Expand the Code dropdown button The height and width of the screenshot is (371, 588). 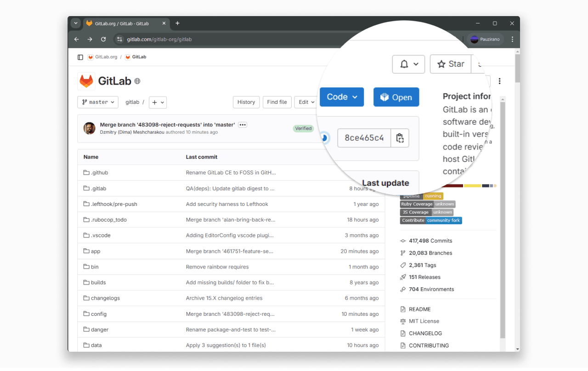coord(342,97)
